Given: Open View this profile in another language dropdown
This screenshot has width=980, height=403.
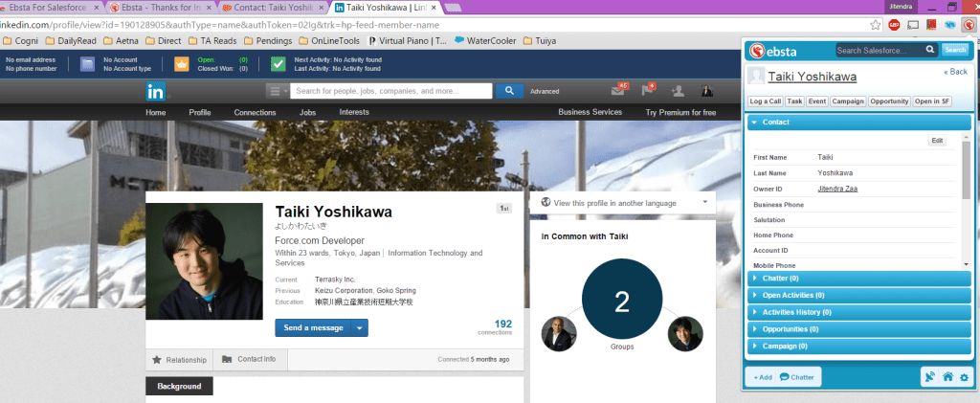Looking at the screenshot, I should coord(705,202).
